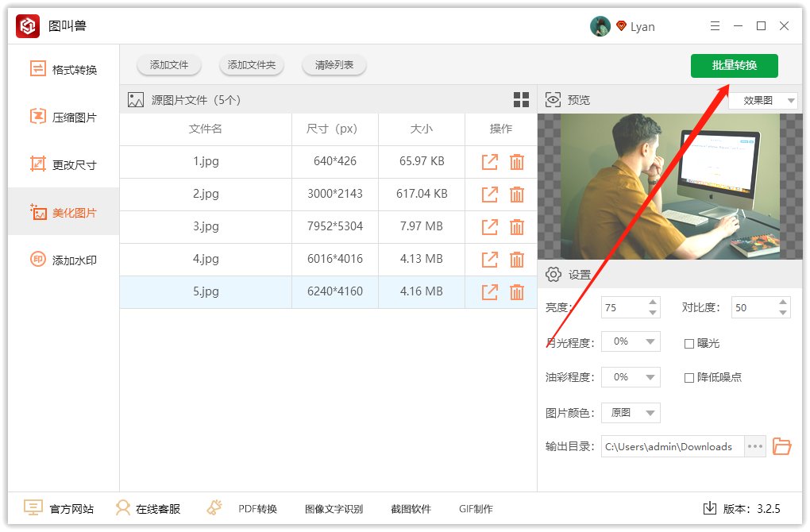Click the trash icon for 5.jpg

click(x=517, y=291)
